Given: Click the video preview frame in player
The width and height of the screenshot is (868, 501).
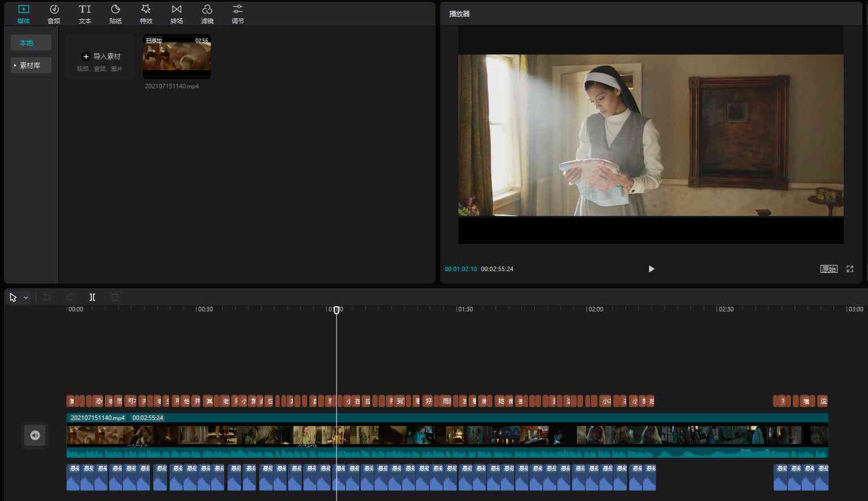Looking at the screenshot, I should (x=651, y=135).
